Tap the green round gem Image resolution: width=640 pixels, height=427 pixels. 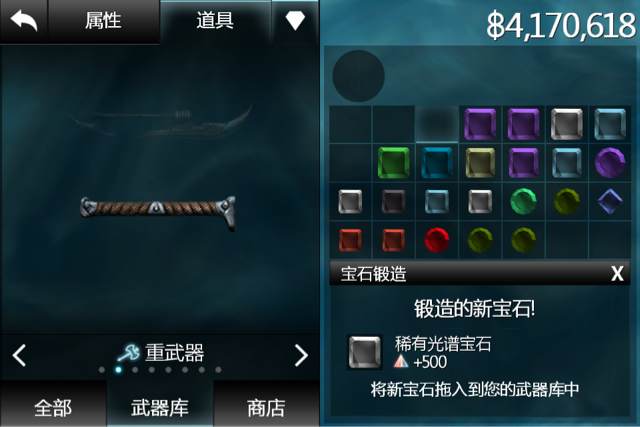523,201
